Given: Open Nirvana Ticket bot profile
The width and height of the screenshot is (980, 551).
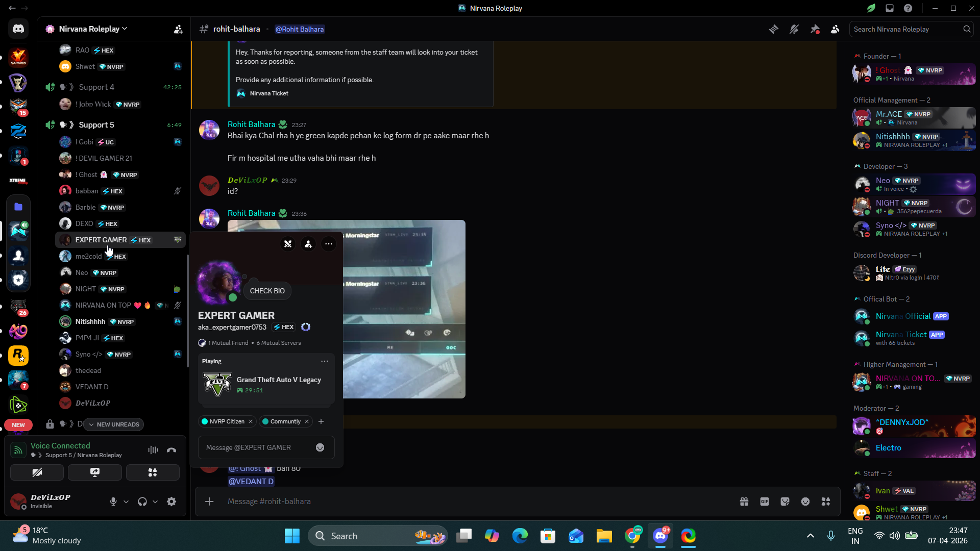Looking at the screenshot, I should 914,338.
